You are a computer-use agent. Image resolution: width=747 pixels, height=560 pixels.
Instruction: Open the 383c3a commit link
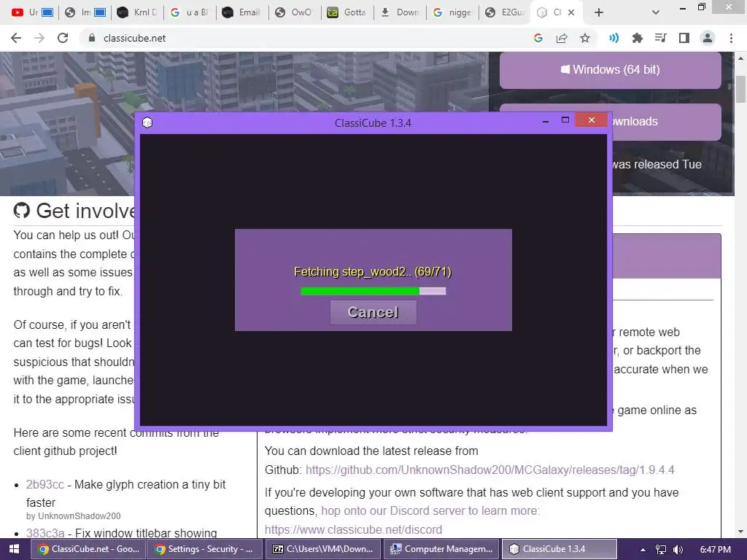pyautogui.click(x=44, y=533)
